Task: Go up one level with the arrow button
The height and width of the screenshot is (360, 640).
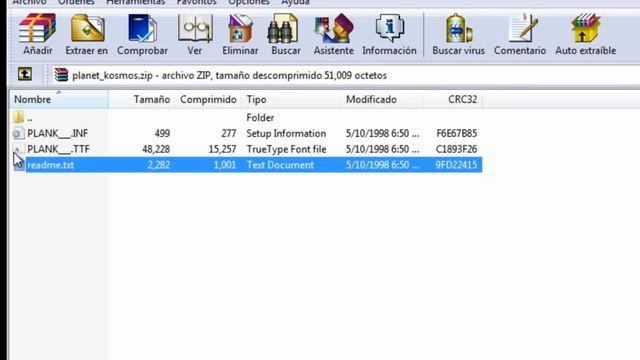Action: click(x=24, y=74)
